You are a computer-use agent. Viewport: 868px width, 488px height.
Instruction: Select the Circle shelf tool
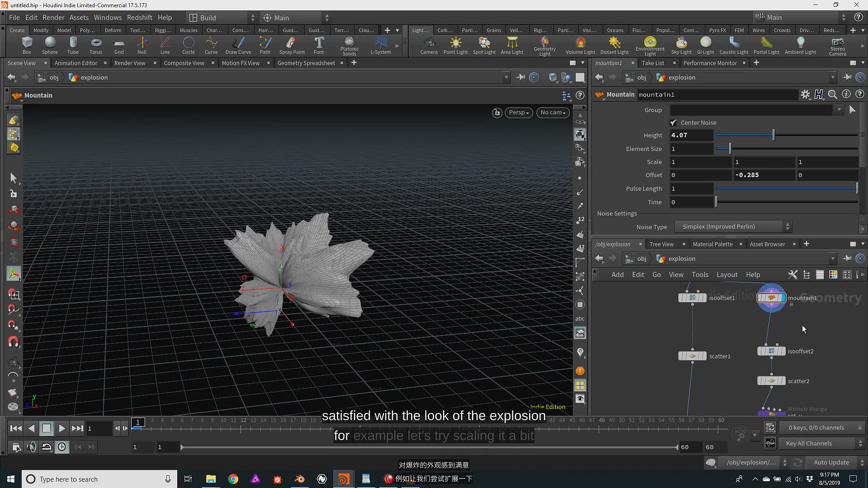(188, 46)
